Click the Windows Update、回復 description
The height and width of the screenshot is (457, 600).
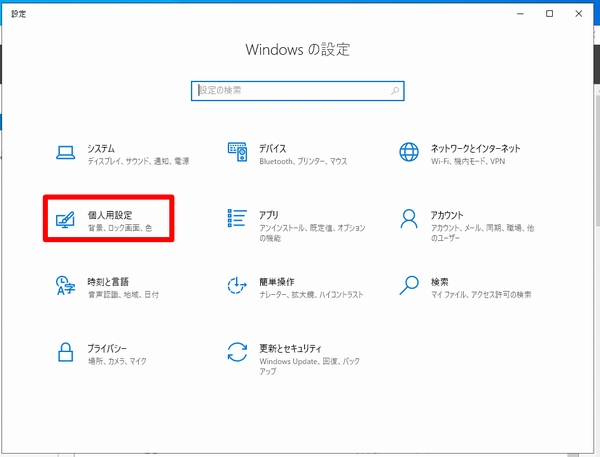pyautogui.click(x=309, y=366)
